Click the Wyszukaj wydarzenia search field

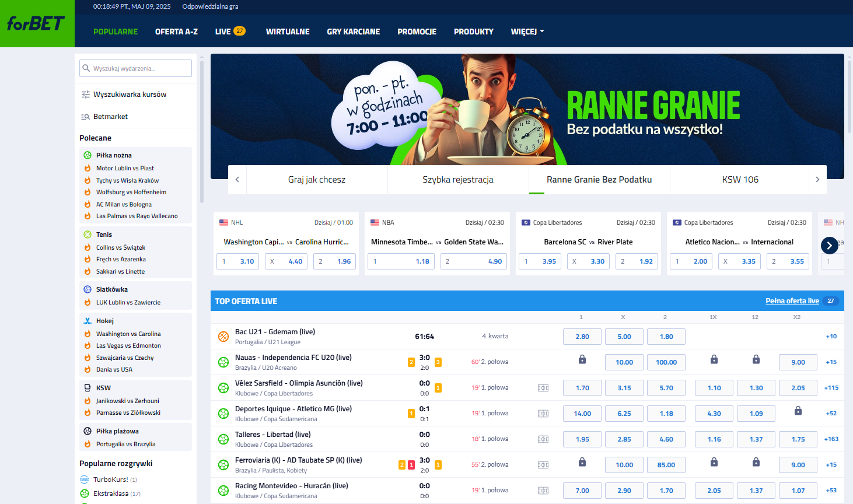coord(135,68)
